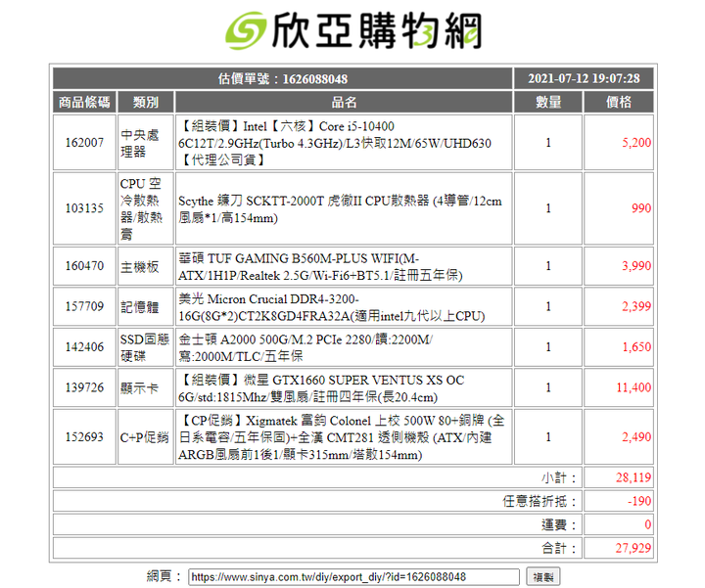The image size is (705, 588).
Task: Click category SSD固態硬碟
Action: pos(145,347)
